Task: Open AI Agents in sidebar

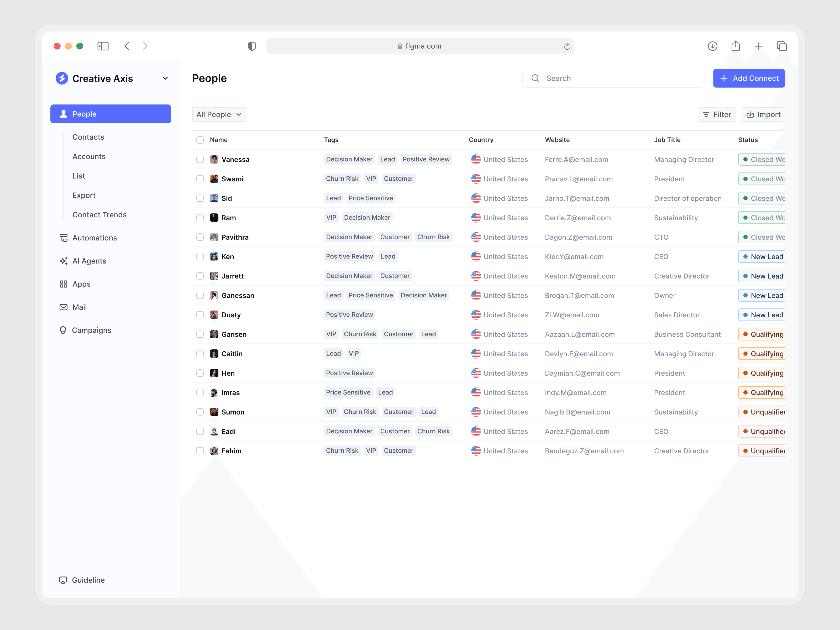Action: (89, 261)
